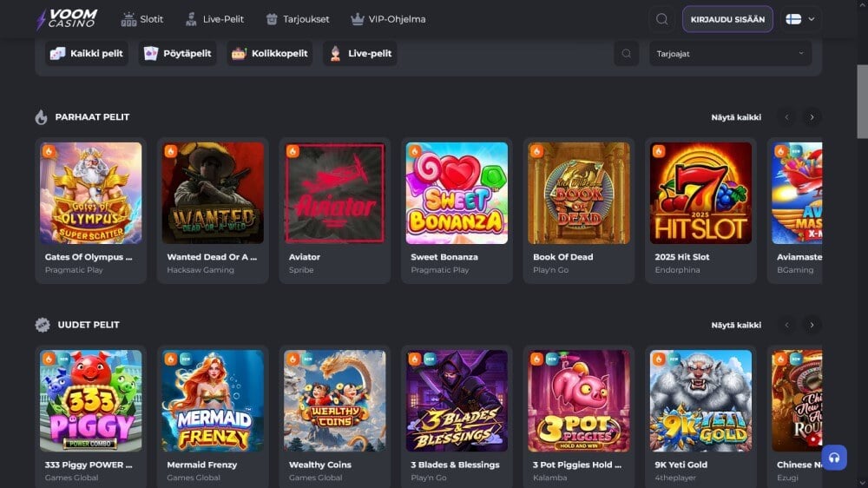
Task: Open the Tarjoukset menu
Action: click(x=298, y=19)
